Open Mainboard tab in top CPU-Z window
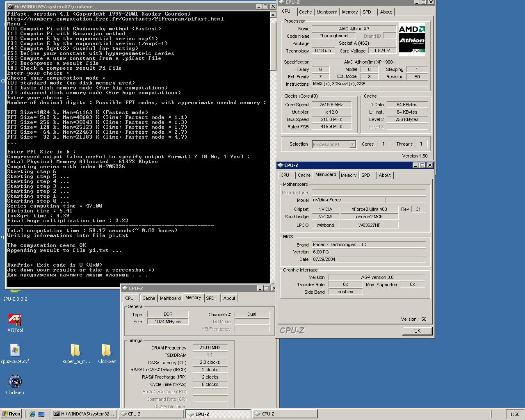The image size is (525, 420). [x=327, y=12]
